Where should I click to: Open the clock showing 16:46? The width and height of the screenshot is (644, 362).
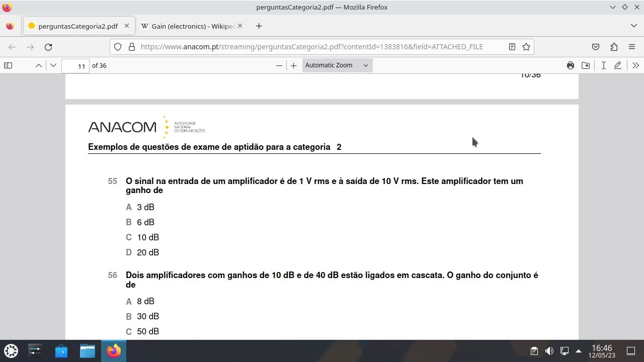(602, 351)
